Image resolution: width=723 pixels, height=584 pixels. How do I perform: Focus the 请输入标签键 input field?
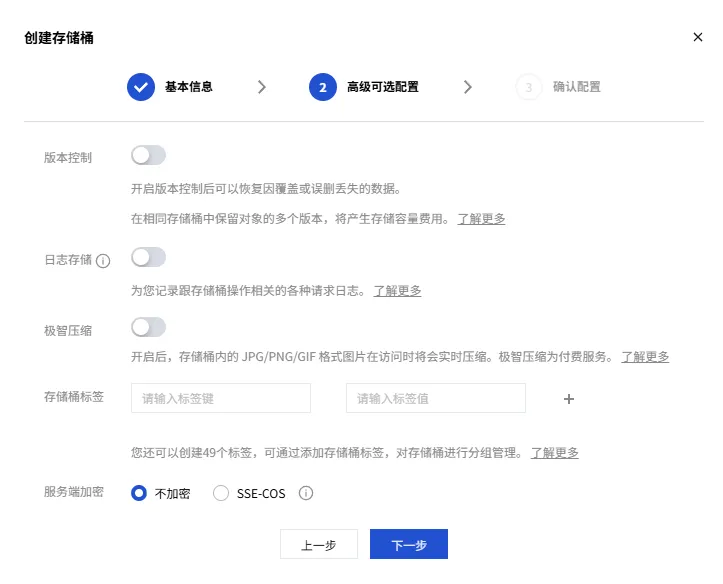pyautogui.click(x=221, y=398)
